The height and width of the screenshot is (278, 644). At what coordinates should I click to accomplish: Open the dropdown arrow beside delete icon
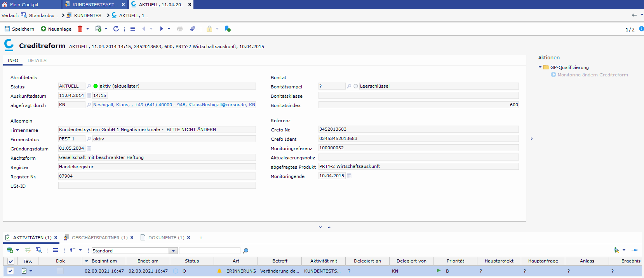point(87,29)
